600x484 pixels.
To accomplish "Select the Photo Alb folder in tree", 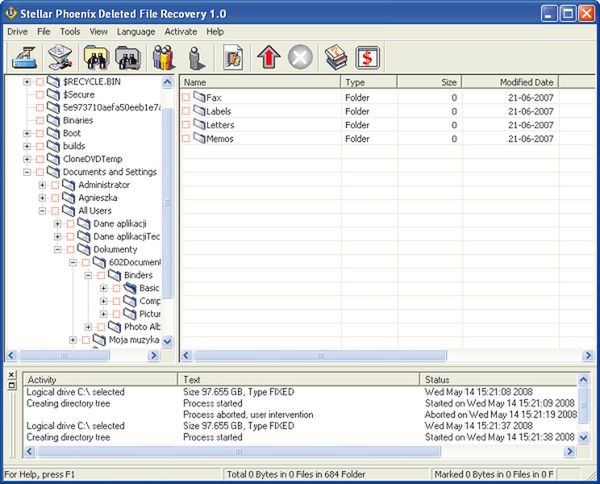I will [x=142, y=327].
